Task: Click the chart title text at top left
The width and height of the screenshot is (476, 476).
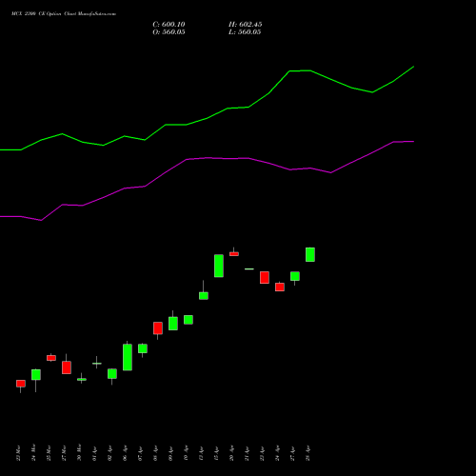Action: pos(64,14)
